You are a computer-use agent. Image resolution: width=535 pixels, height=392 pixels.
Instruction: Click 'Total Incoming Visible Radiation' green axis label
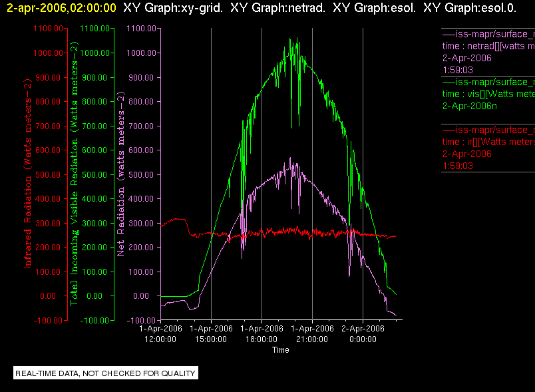[74, 174]
